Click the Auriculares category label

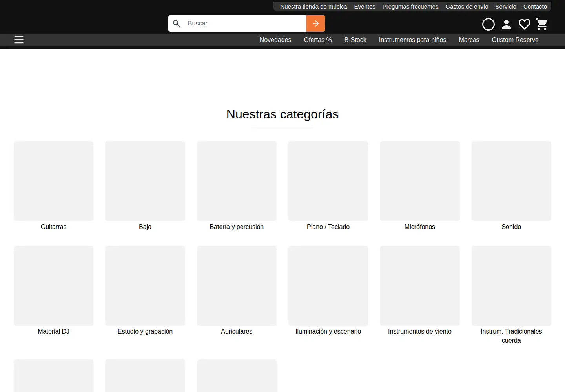point(237,331)
